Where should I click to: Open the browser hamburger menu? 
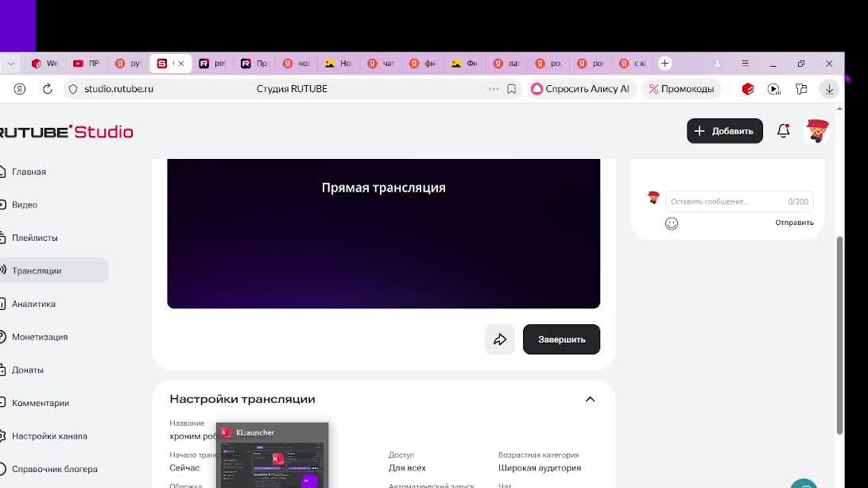tap(745, 63)
